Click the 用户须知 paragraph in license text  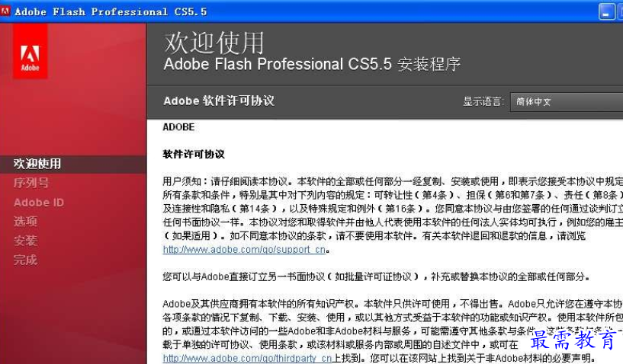(x=393, y=209)
